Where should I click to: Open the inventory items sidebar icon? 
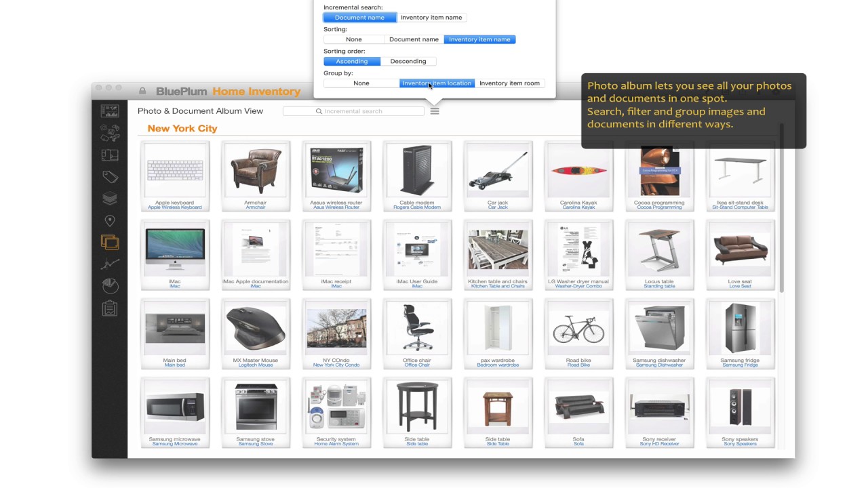109,133
